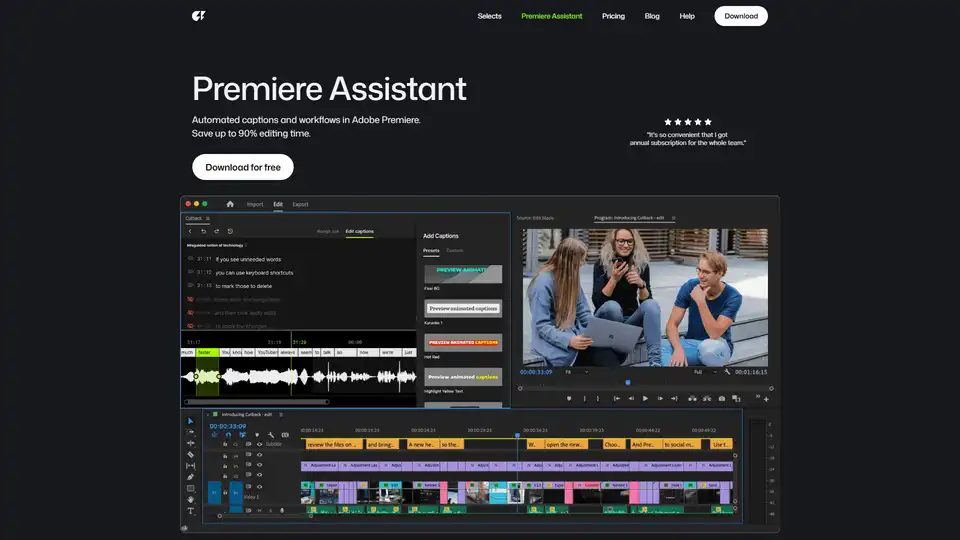The height and width of the screenshot is (540, 960).
Task: Open the Comparison View icon
Action: (737, 399)
